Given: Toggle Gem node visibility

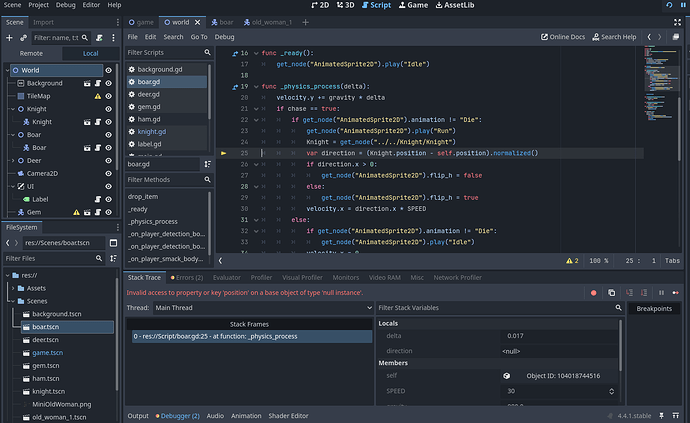Looking at the screenshot, I should click(x=108, y=212).
